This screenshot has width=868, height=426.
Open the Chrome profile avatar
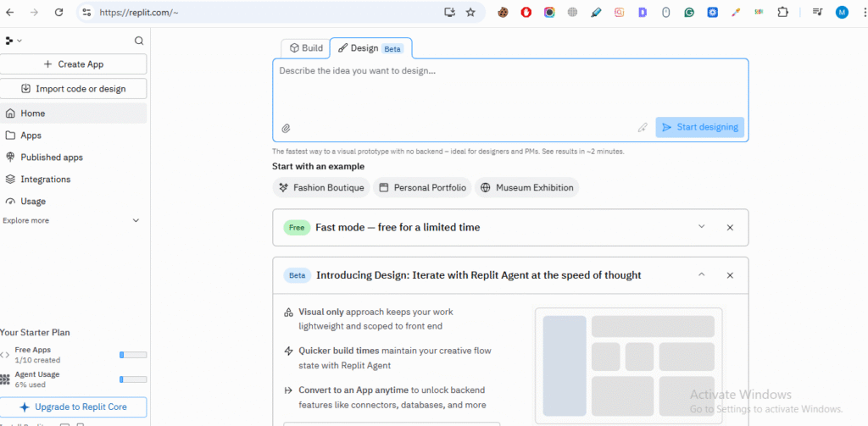[841, 13]
